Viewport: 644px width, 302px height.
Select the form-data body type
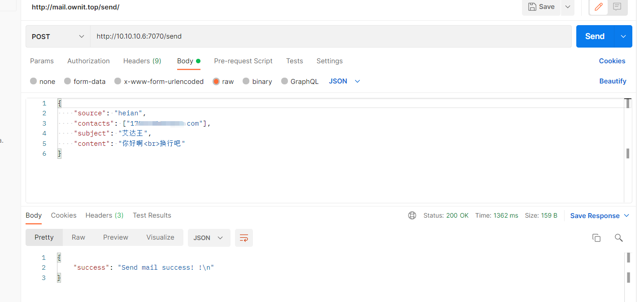85,82
